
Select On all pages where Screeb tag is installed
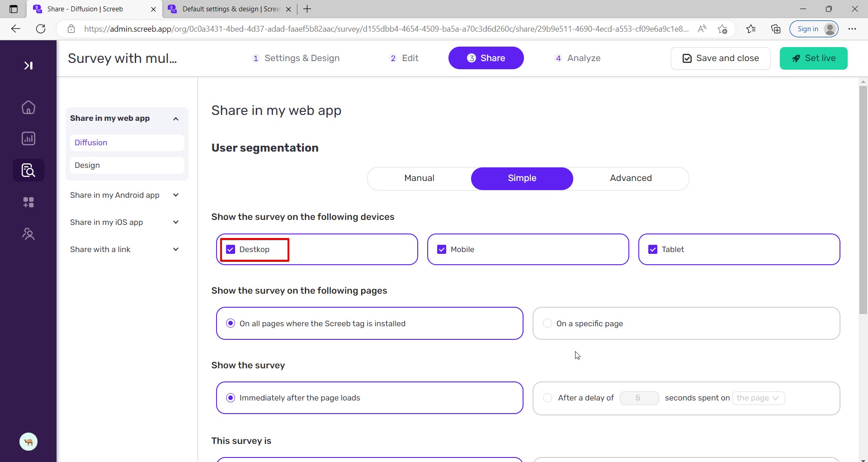coord(370,324)
